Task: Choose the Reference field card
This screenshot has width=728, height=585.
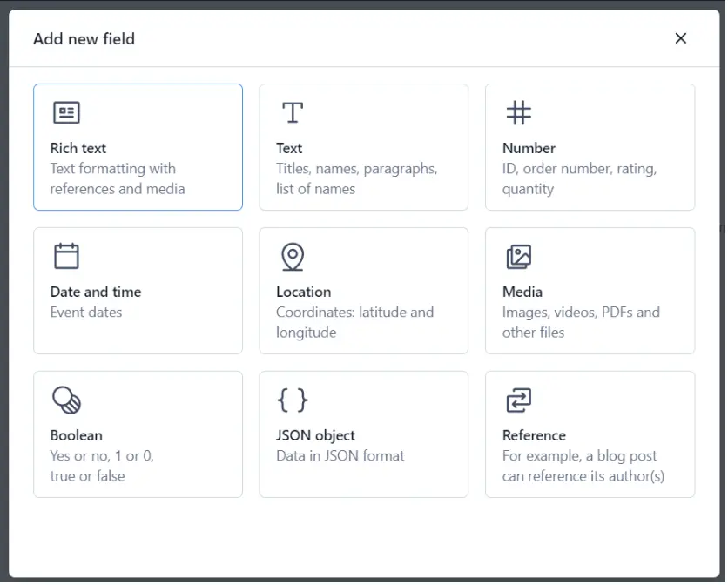Action: tap(590, 434)
